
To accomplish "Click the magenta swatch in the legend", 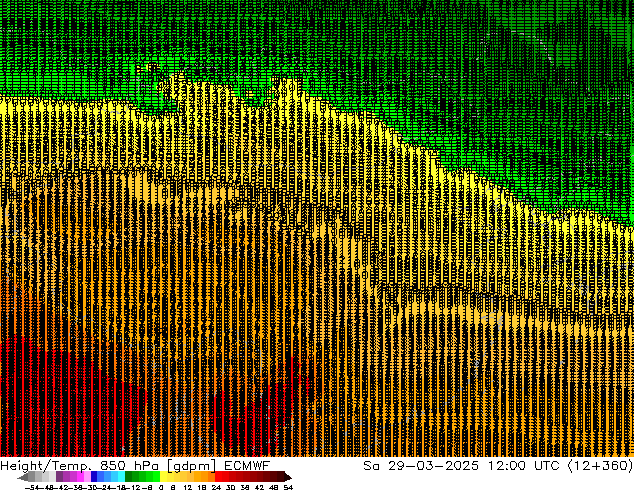I will point(80,476).
